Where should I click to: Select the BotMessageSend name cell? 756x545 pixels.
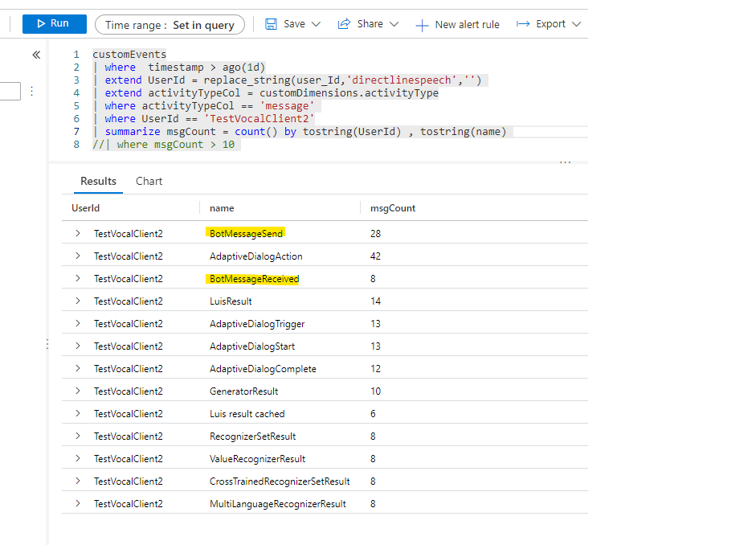pos(246,233)
